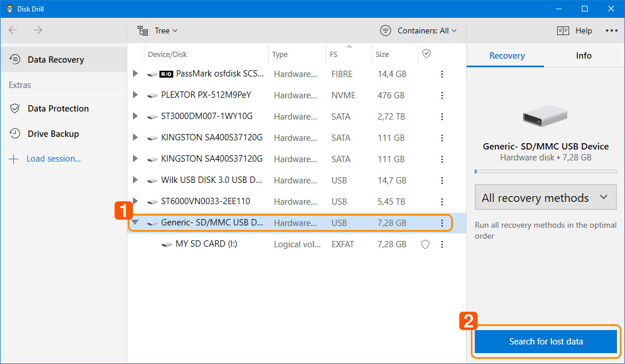The width and height of the screenshot is (625, 364).
Task: Toggle protection shield for MY SD CARD
Action: coord(425,244)
